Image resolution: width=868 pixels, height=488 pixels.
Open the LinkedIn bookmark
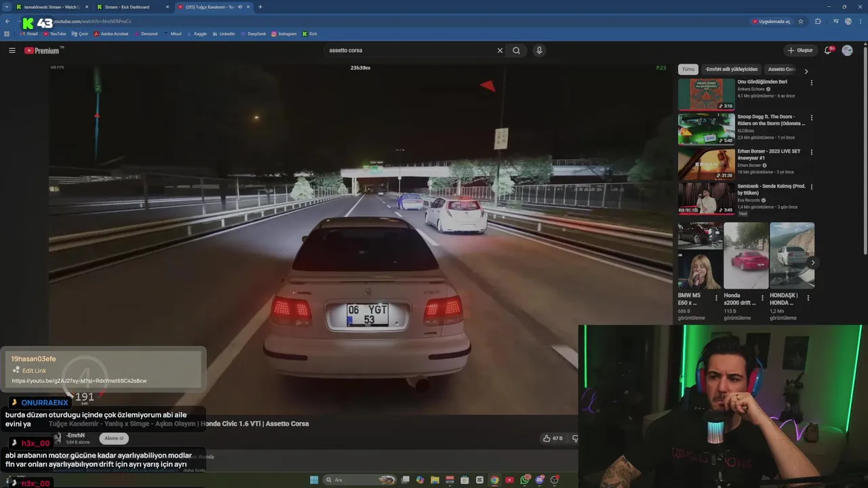[x=224, y=33]
